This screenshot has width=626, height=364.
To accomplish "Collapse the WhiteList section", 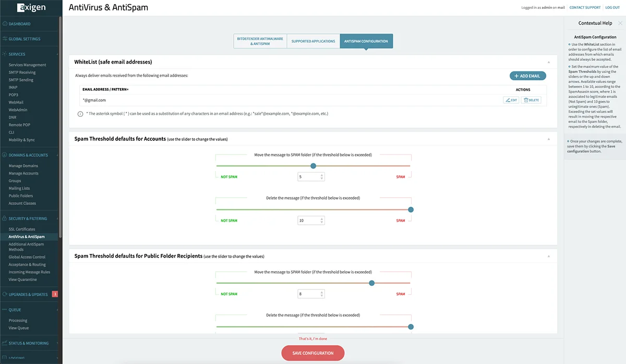I will pos(548,62).
